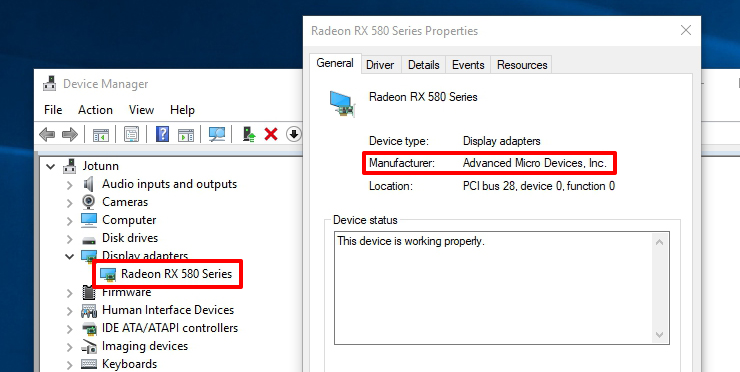The width and height of the screenshot is (740, 372).
Task: Click the Disable device down-arrow icon
Action: point(294,135)
